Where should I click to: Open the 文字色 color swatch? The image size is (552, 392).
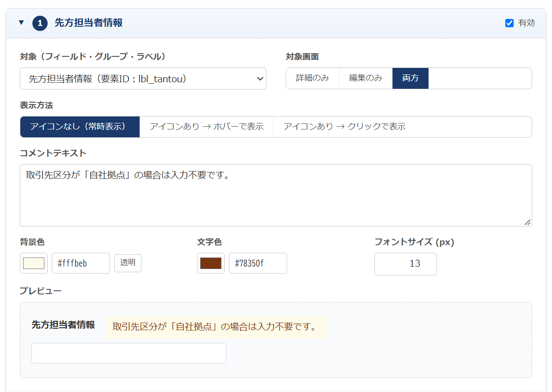[x=211, y=263]
